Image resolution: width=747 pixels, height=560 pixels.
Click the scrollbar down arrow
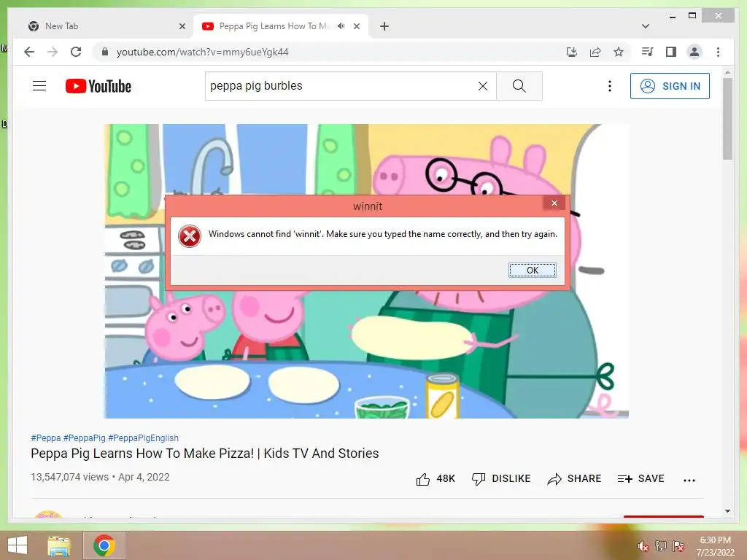coord(727,511)
